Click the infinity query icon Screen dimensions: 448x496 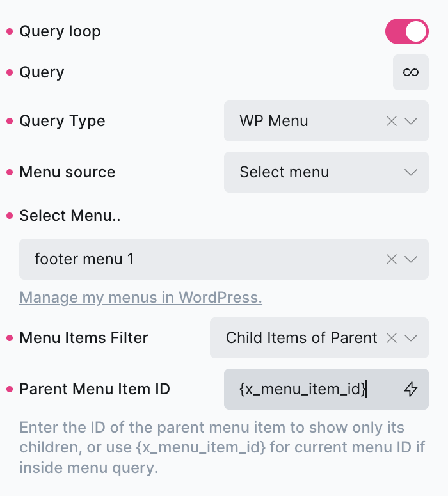point(410,72)
